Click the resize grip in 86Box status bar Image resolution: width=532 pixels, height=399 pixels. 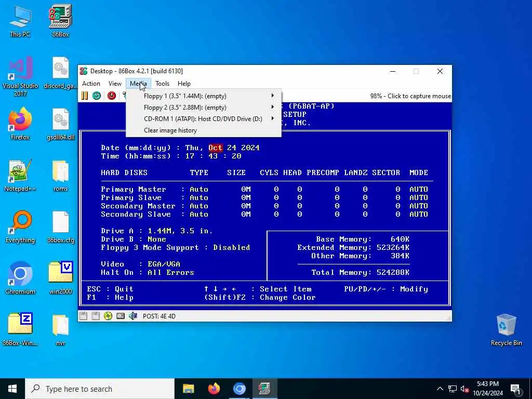448,318
